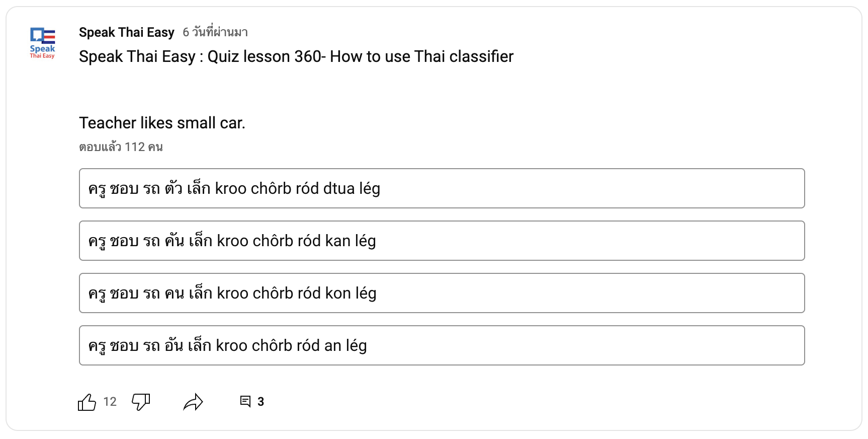Click the thumbs down dislike icon
868x439 pixels.
141,402
